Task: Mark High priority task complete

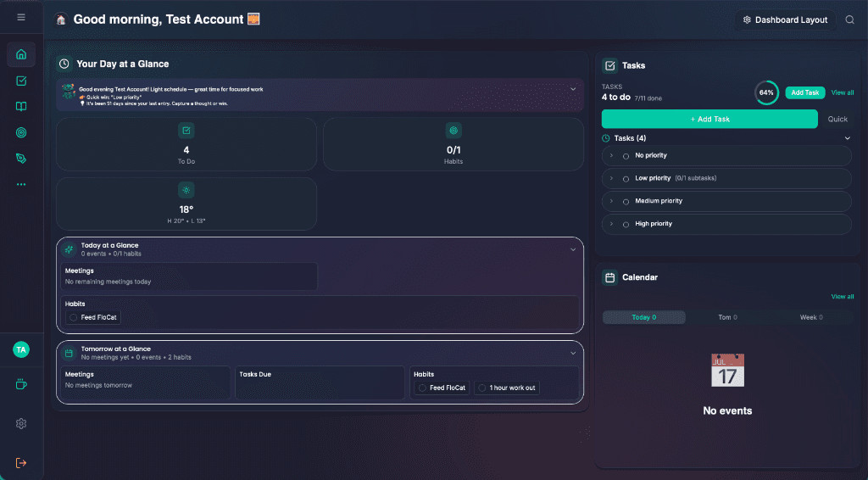Action: click(x=626, y=224)
